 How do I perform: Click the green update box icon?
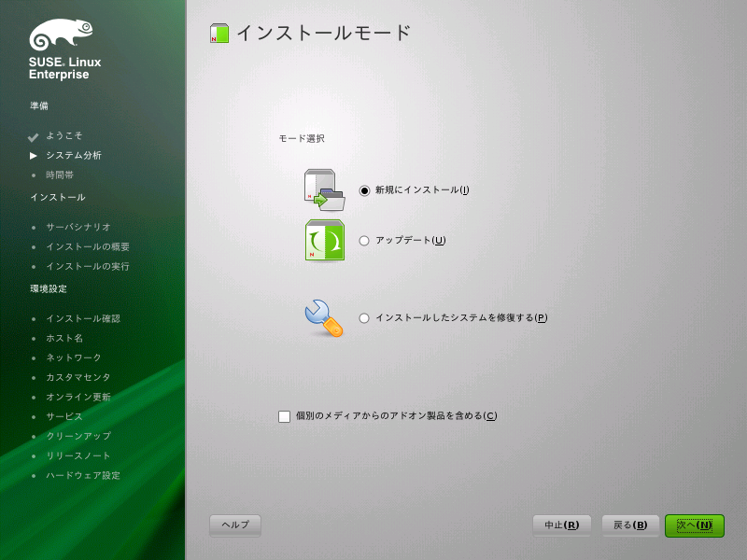324,240
